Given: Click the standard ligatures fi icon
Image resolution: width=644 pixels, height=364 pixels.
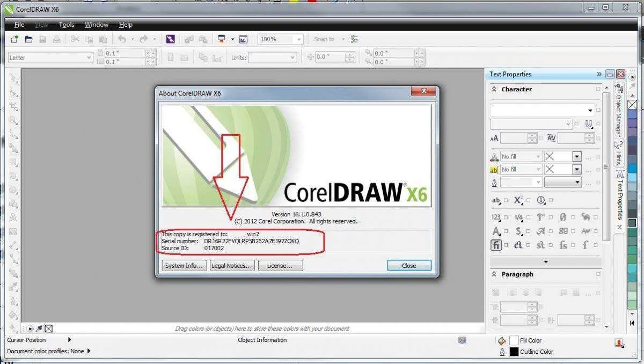Looking at the screenshot, I should coord(495,245).
